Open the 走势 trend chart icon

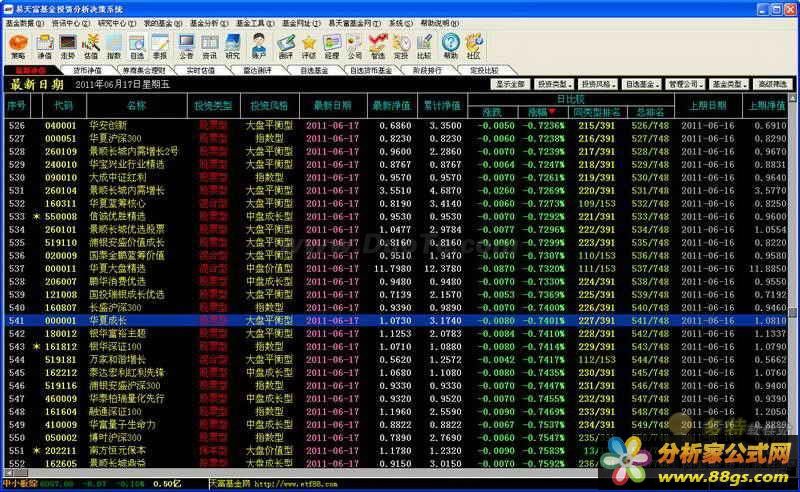[x=68, y=46]
